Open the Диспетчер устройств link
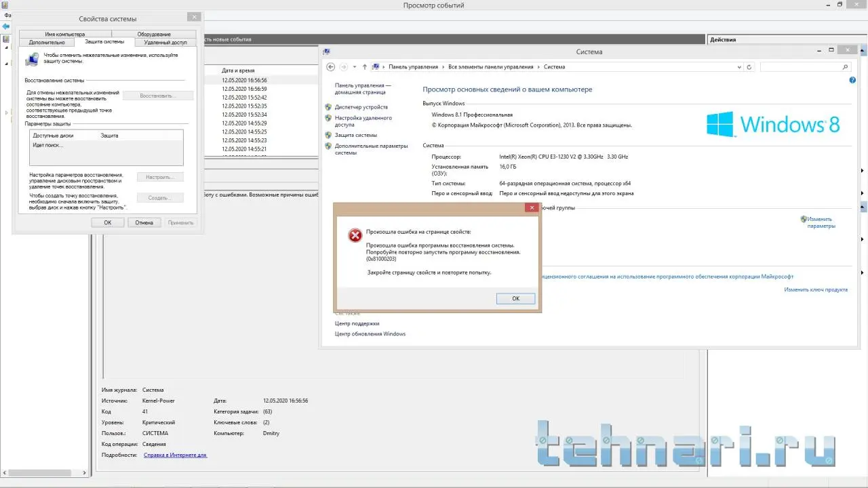The height and width of the screenshot is (488, 868). [361, 107]
